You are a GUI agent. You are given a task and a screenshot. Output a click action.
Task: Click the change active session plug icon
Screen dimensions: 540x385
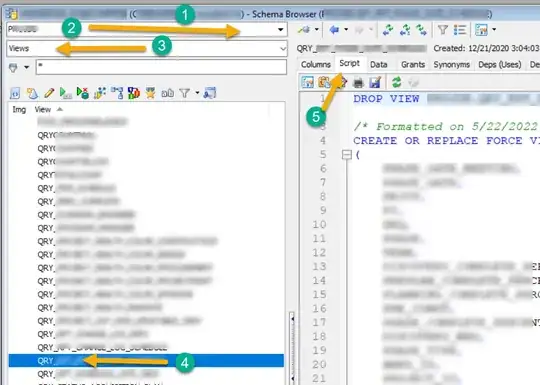click(304, 30)
